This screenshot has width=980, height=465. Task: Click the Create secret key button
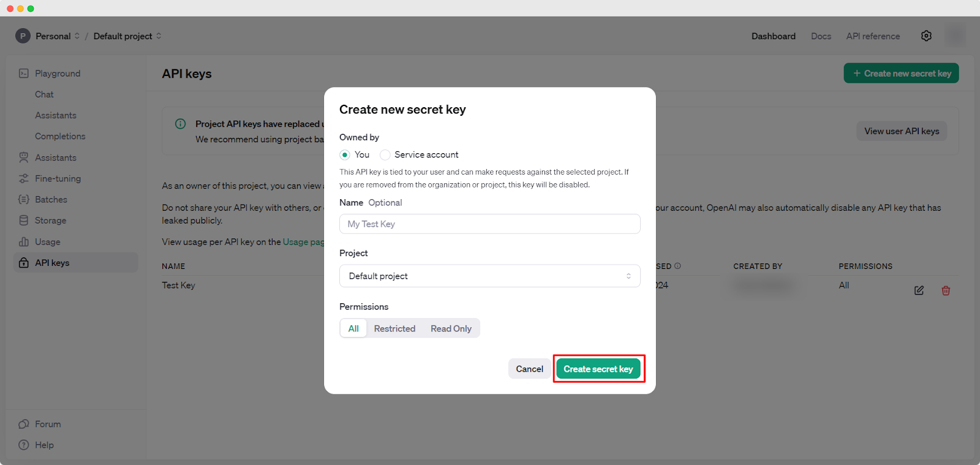[x=598, y=369]
